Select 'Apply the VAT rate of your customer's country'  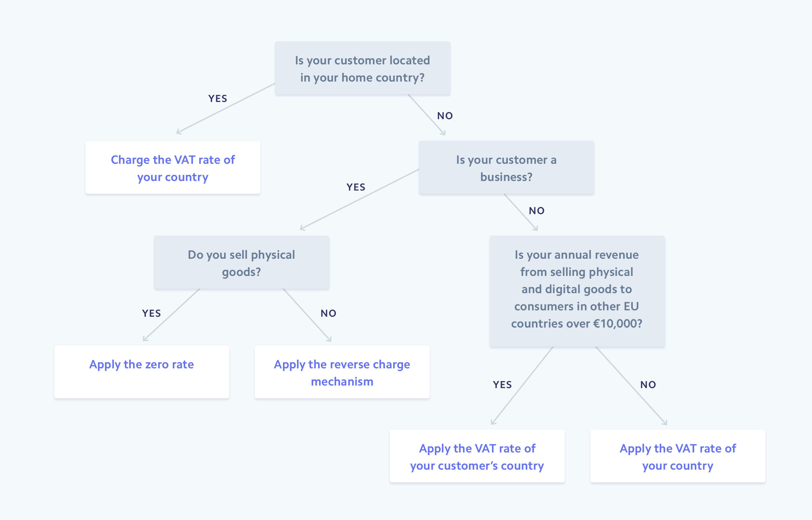pos(477,456)
